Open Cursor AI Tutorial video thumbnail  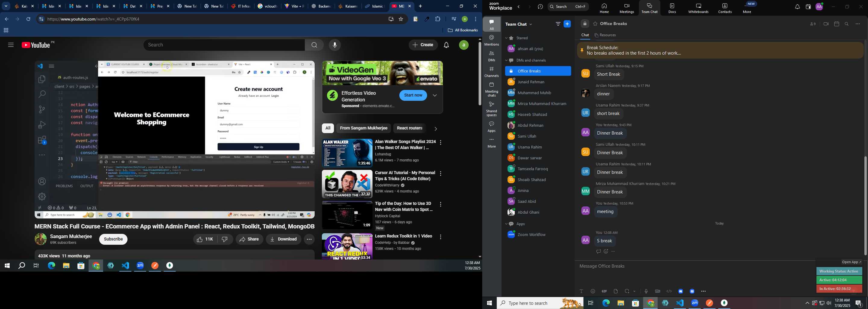[x=347, y=184]
